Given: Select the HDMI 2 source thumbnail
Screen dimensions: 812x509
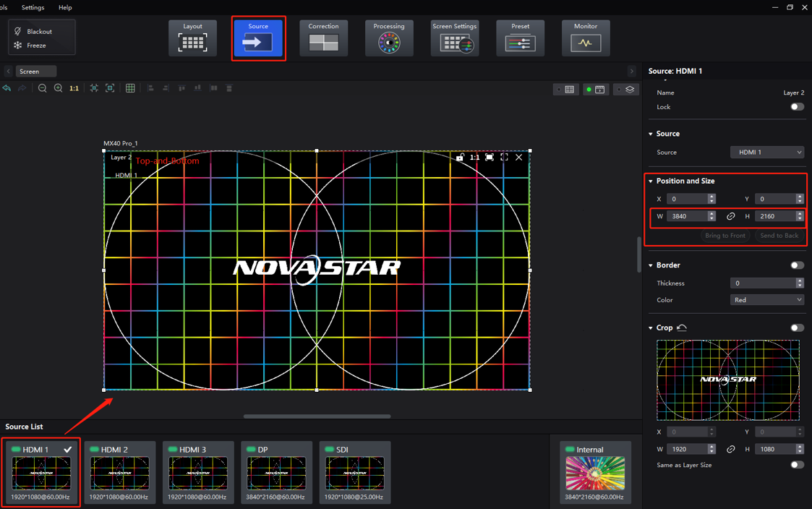Looking at the screenshot, I should (x=119, y=473).
